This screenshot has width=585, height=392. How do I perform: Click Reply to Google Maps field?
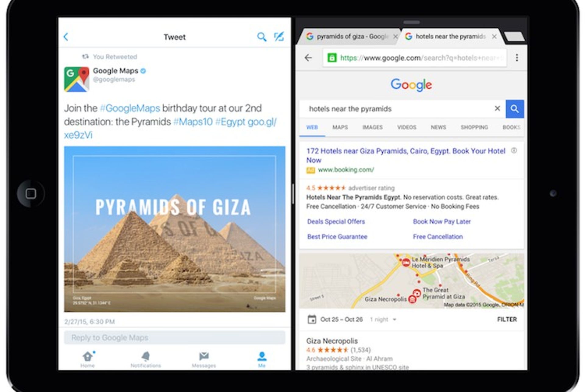pos(175,338)
